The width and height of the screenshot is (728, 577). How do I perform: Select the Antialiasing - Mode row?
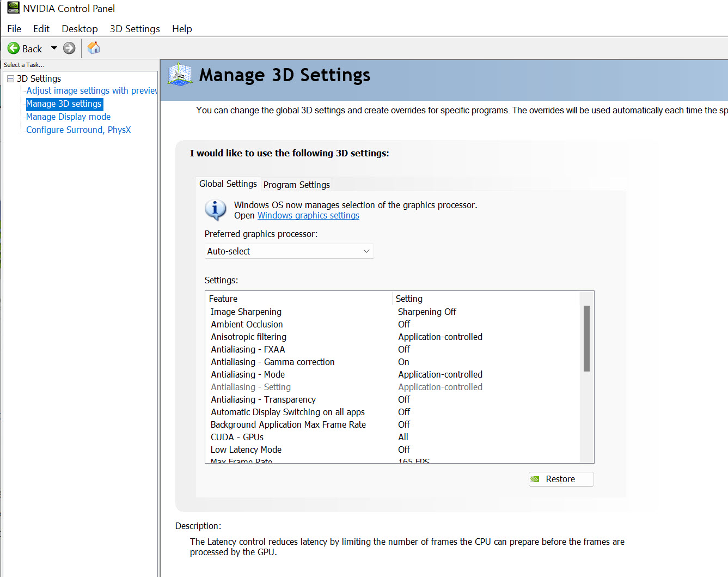click(393, 374)
